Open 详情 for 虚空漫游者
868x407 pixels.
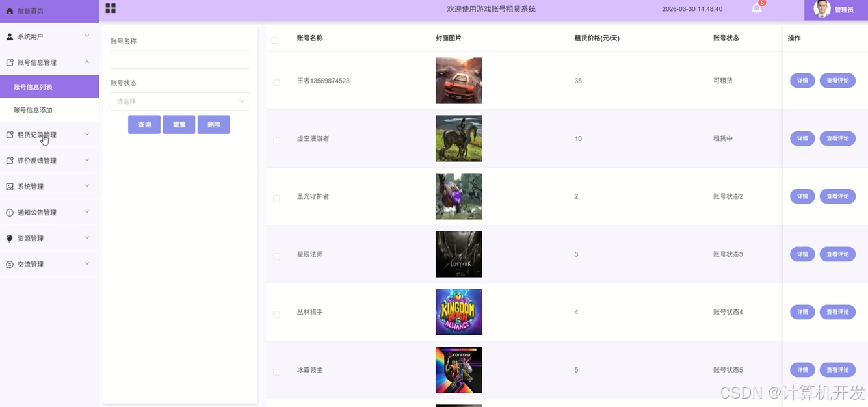[802, 138]
